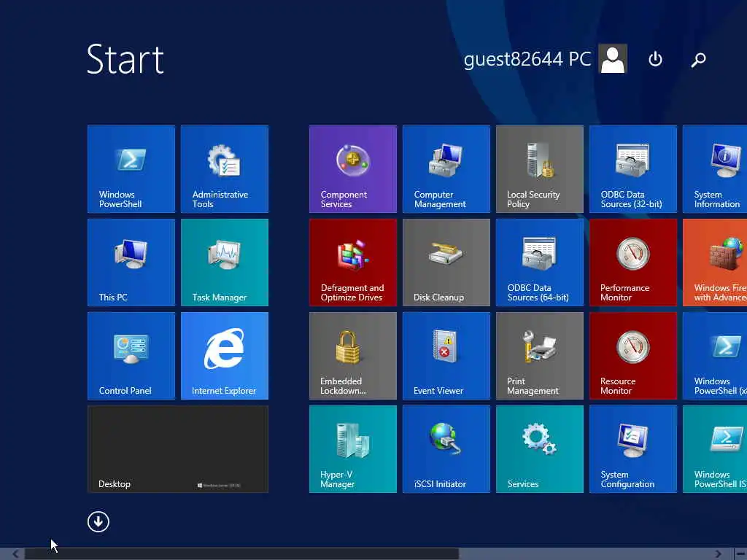This screenshot has height=560, width=747.
Task: Launch Task Manager tile
Action: pos(225,262)
